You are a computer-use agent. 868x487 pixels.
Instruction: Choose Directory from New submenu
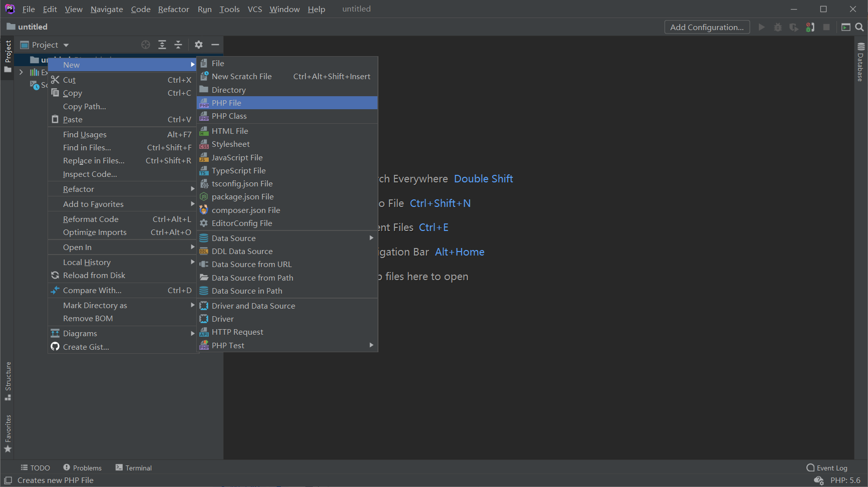(287, 90)
